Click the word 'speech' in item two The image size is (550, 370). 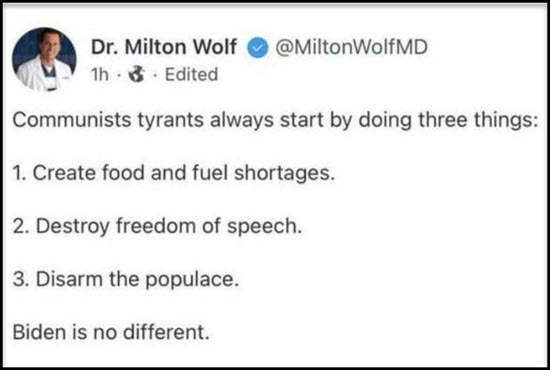(x=264, y=227)
